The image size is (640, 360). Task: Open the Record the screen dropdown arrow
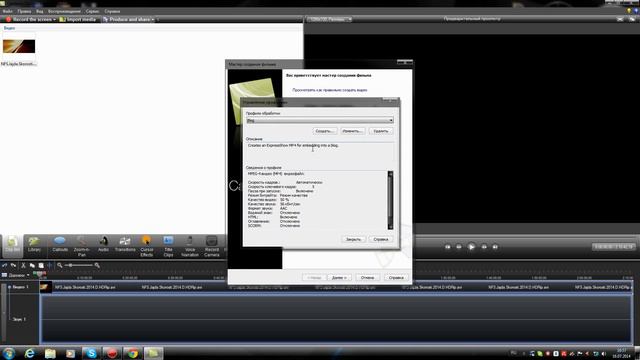coord(55,19)
